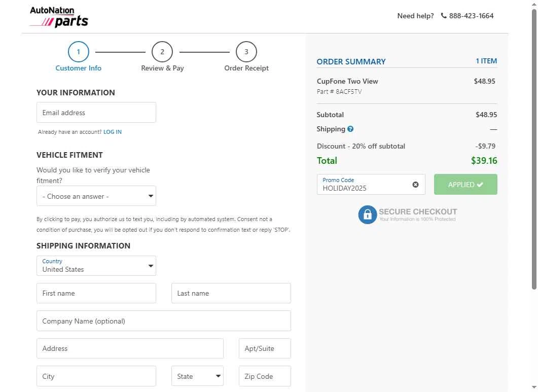The width and height of the screenshot is (538, 392).
Task: Open the State dropdown
Action: coord(197,376)
